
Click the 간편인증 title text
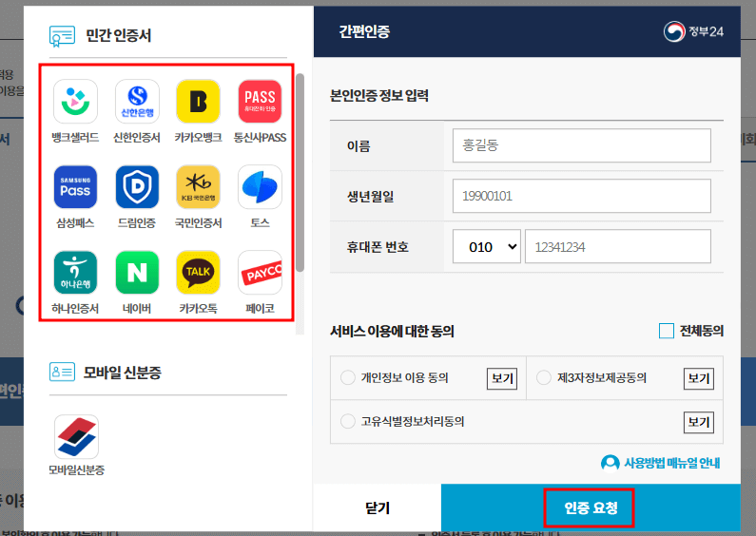pos(364,31)
